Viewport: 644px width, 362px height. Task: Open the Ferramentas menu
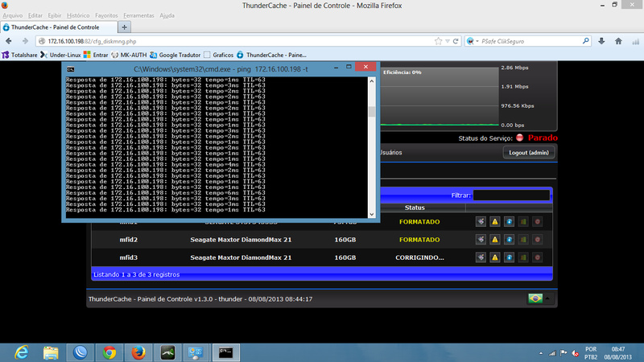138,15
